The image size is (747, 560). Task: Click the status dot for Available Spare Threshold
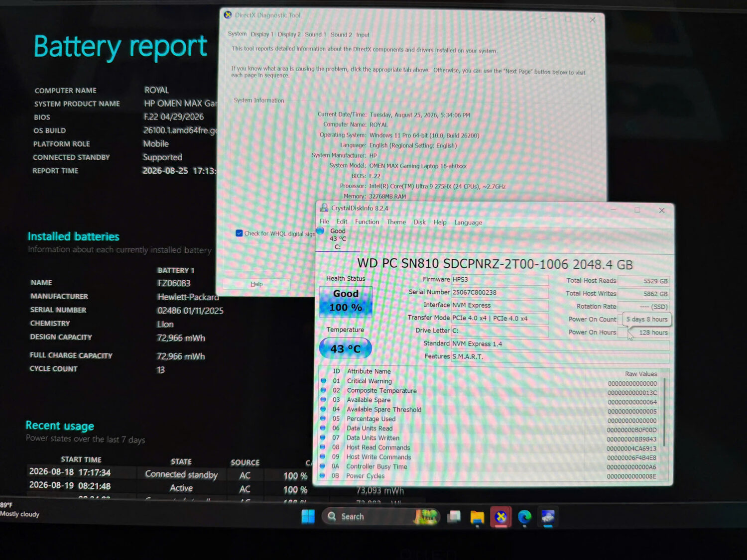[x=323, y=409]
